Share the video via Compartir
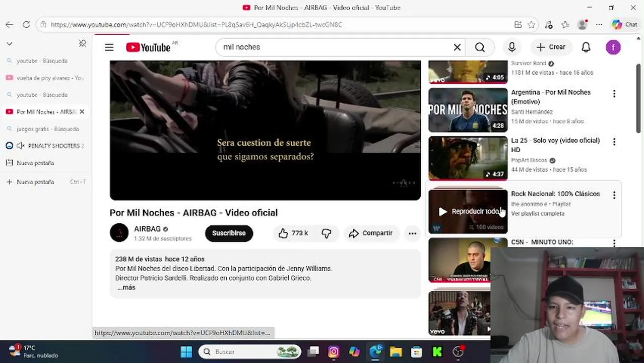This screenshot has height=363, width=644. tap(371, 233)
